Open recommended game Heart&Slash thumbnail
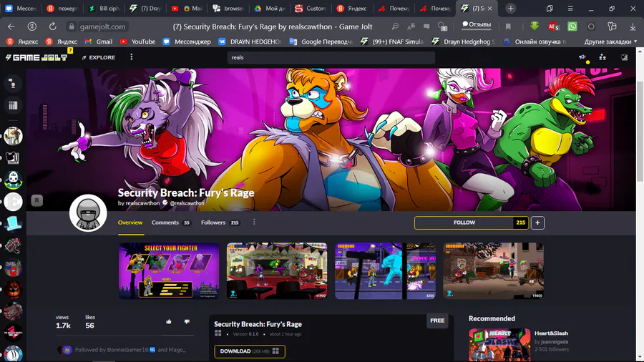 point(499,345)
